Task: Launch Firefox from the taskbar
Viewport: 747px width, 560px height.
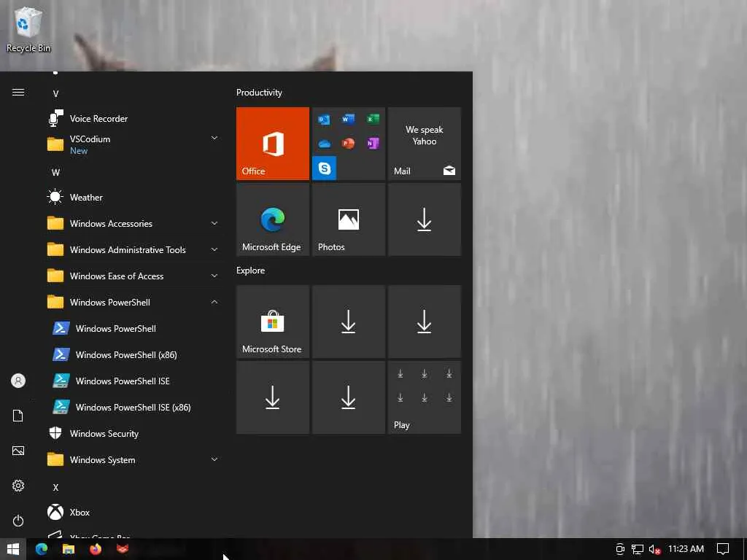Action: (96, 549)
